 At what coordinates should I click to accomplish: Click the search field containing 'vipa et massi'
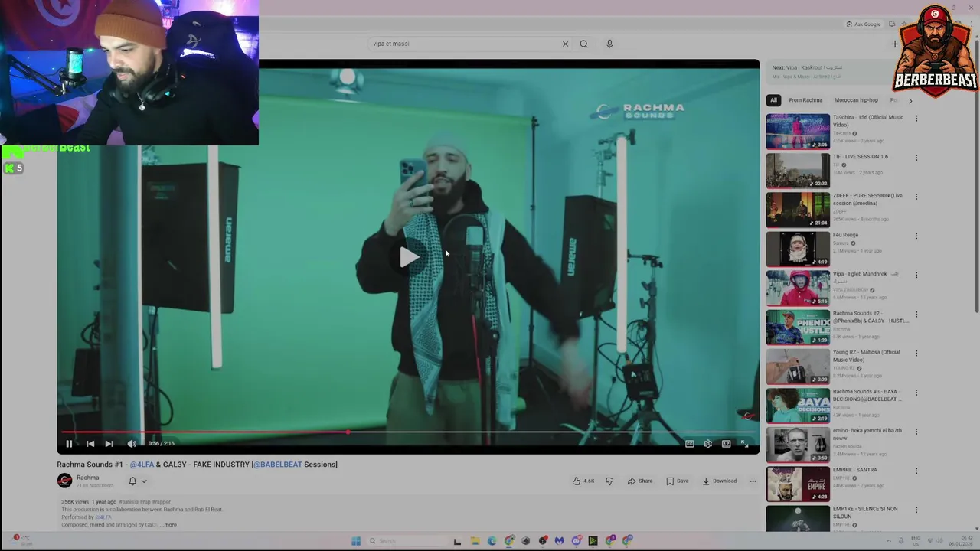click(463, 44)
